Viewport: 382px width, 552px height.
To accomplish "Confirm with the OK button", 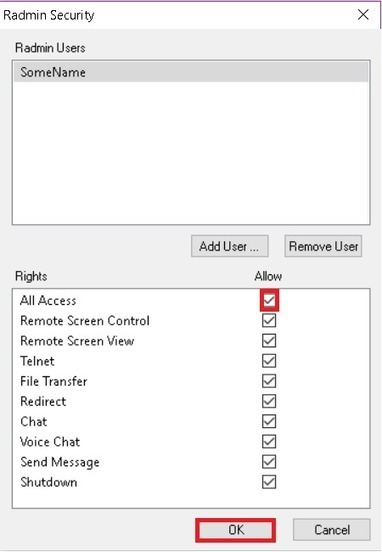I will tap(236, 530).
